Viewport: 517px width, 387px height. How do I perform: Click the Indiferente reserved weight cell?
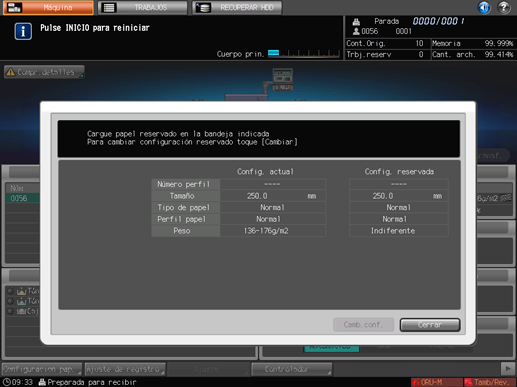click(x=399, y=231)
